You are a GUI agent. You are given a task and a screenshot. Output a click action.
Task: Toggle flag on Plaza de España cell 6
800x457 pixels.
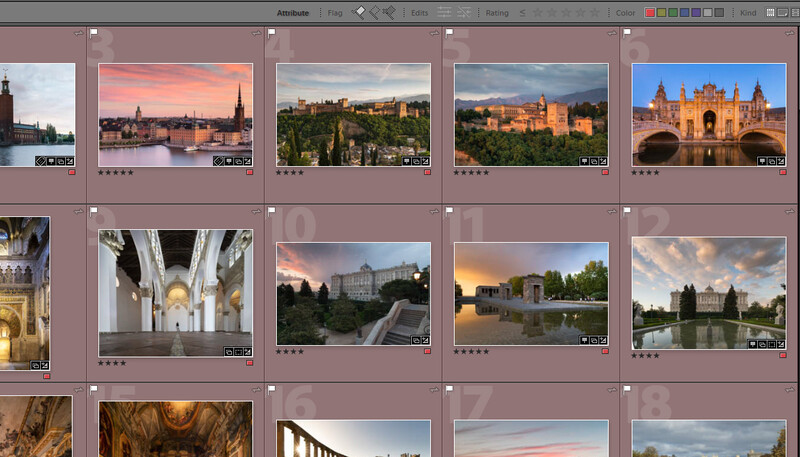627,33
